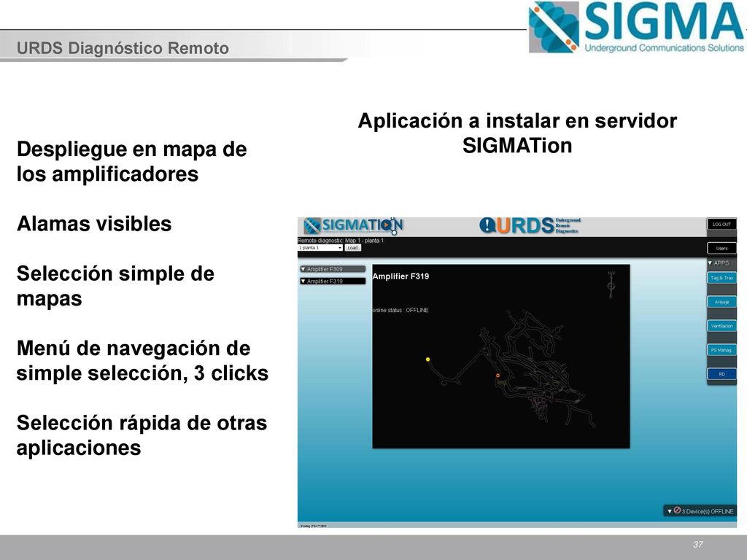Click the 'URDS Diagnóstico Remoto' slide title
This screenshot has width=747, height=560.
(x=123, y=48)
